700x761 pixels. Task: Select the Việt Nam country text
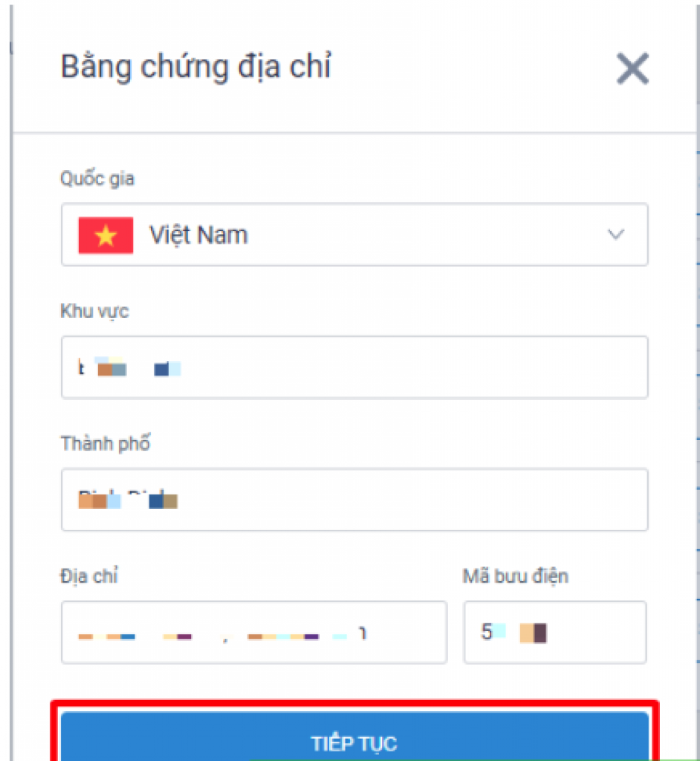[x=198, y=235]
